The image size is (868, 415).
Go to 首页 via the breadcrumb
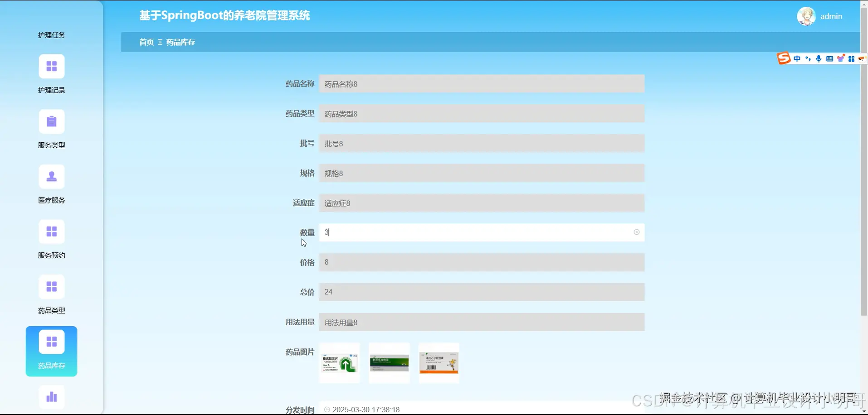pyautogui.click(x=146, y=42)
